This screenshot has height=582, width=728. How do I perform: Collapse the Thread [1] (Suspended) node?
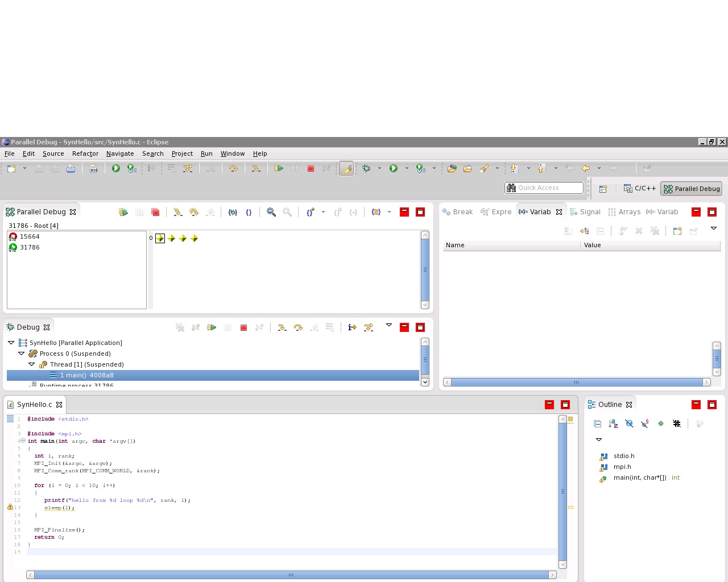[x=32, y=364]
